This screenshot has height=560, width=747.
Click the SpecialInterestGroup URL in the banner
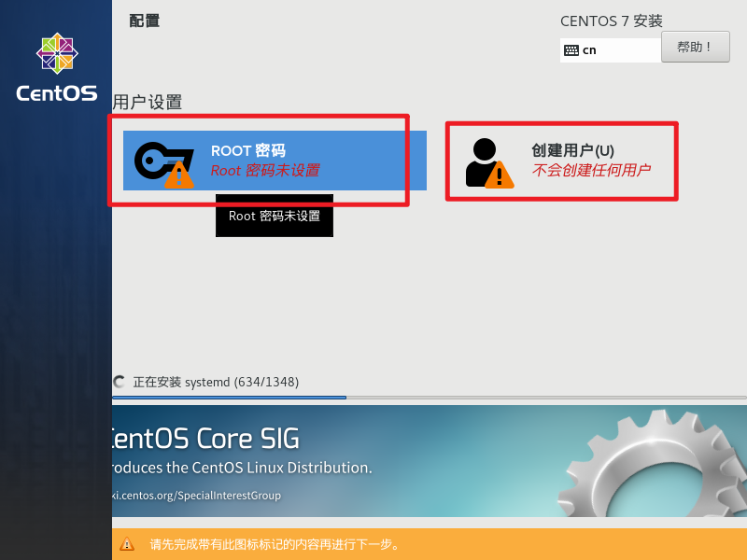pos(196,496)
